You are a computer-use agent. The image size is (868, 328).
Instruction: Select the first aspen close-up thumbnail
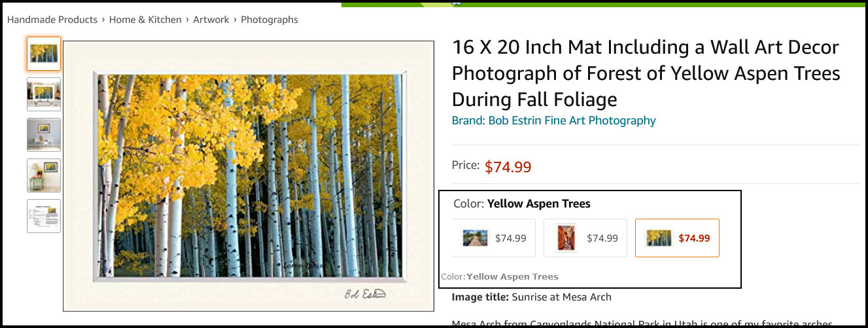coord(44,54)
